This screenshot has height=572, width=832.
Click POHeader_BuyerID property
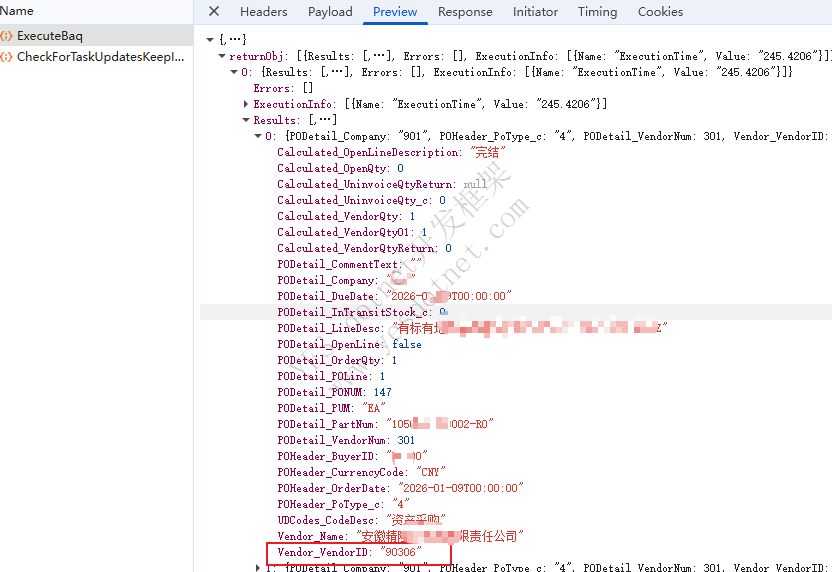pos(352,456)
